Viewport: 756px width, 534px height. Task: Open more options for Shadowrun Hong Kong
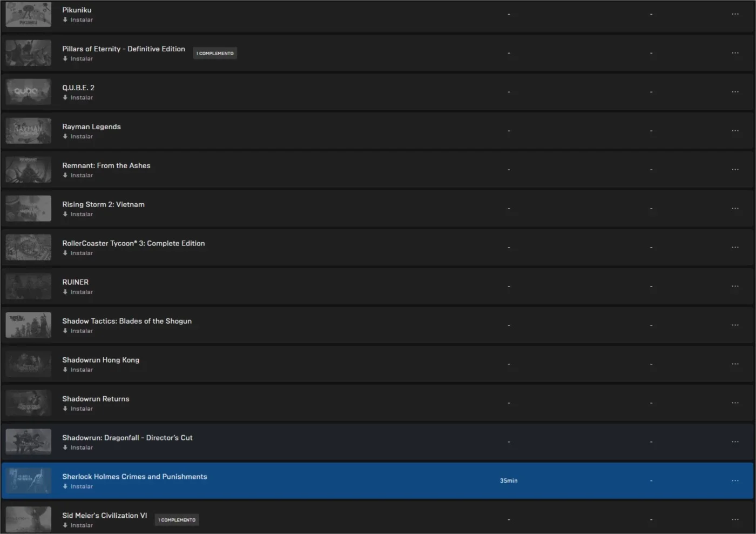[x=735, y=364]
